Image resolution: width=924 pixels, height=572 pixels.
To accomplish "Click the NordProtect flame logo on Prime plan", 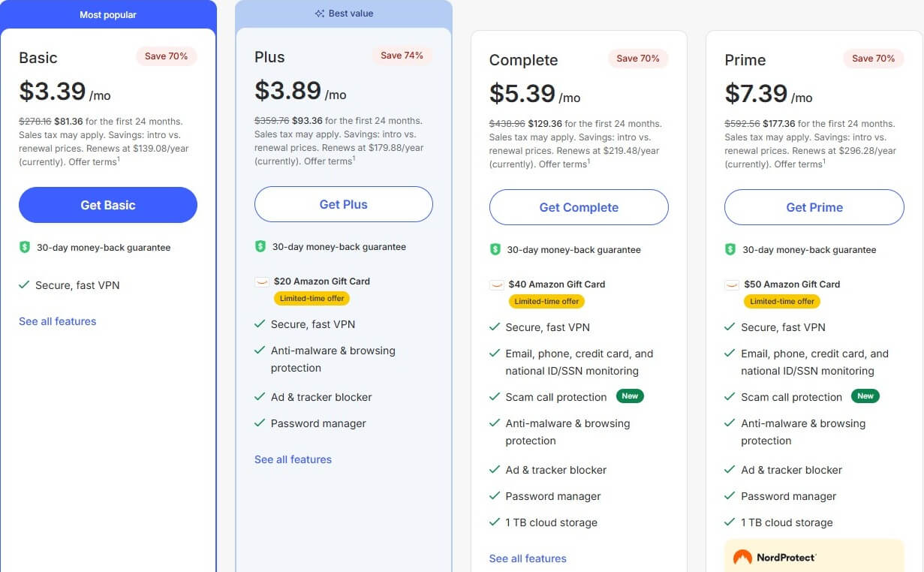I will point(743,558).
